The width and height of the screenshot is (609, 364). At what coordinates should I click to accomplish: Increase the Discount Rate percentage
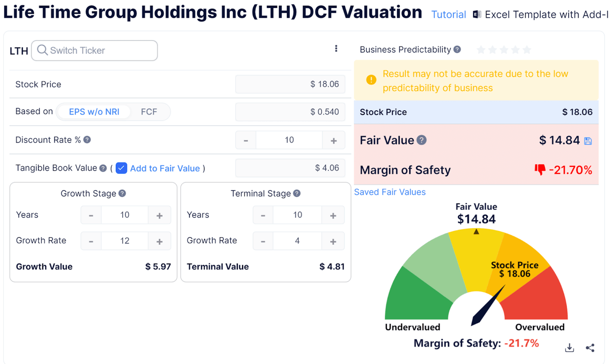(x=334, y=140)
